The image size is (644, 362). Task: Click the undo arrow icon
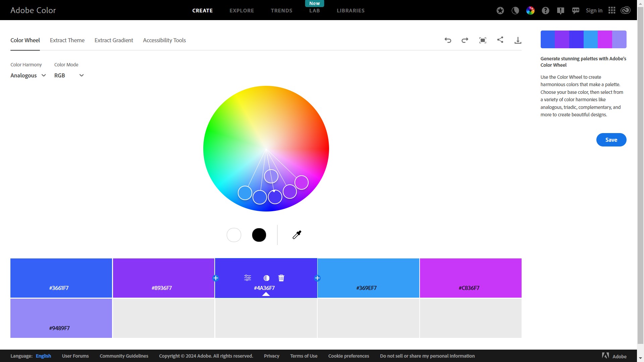(448, 40)
